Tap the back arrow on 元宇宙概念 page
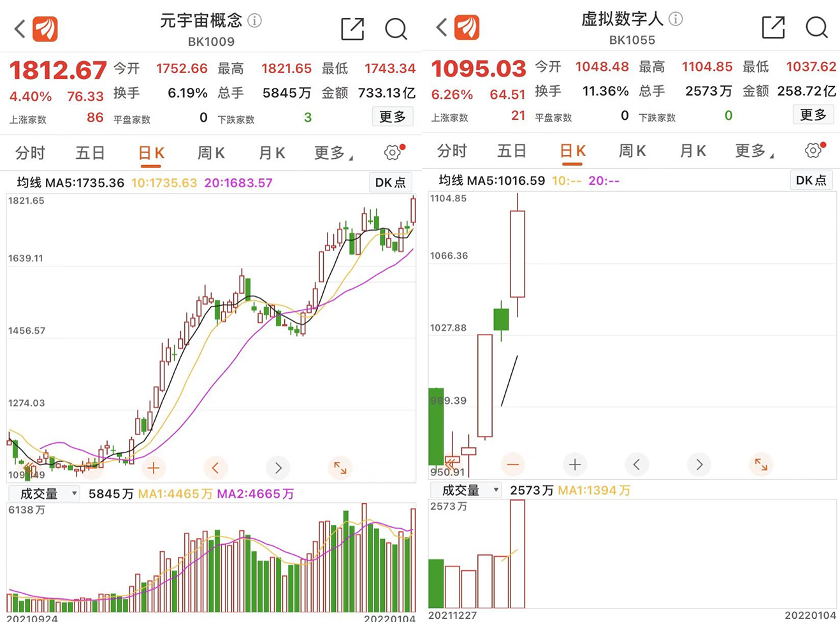Screen dimensions: 840x627 click(20, 29)
